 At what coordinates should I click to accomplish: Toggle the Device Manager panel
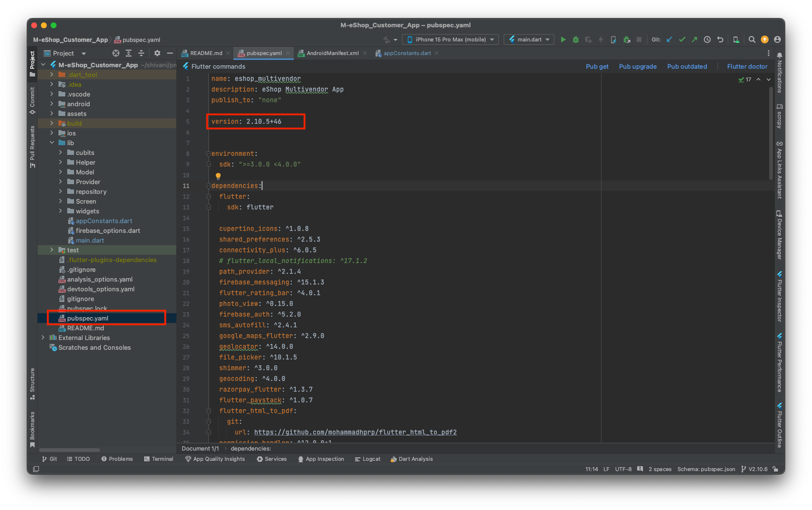point(779,235)
